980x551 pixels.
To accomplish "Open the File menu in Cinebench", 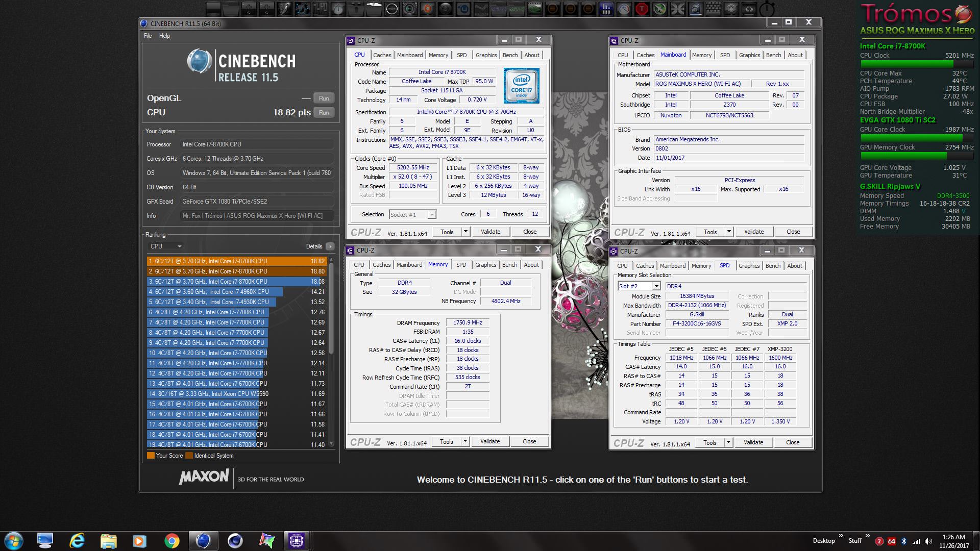I will click(x=148, y=36).
